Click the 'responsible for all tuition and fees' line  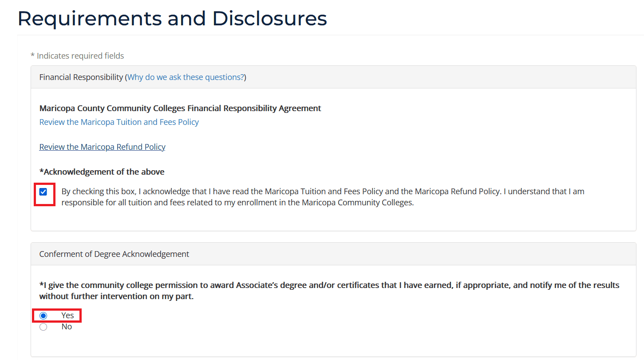237,203
